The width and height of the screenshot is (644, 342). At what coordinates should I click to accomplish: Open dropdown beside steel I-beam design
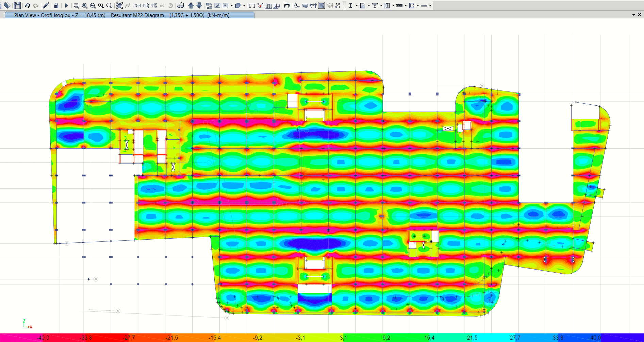pos(357,5)
